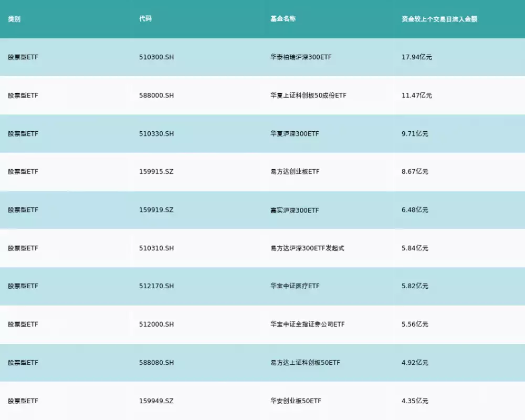Select fund code 159919.SZ
Image resolution: width=525 pixels, height=420 pixels.
coord(156,210)
